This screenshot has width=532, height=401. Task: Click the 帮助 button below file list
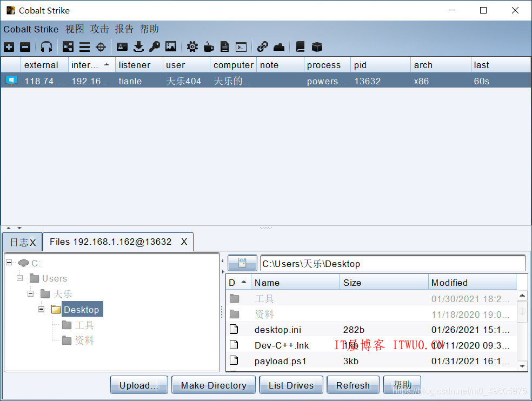[402, 385]
